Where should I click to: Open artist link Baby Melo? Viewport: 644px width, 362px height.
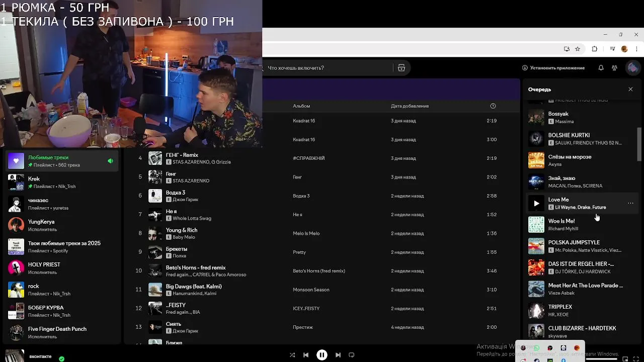point(184,237)
